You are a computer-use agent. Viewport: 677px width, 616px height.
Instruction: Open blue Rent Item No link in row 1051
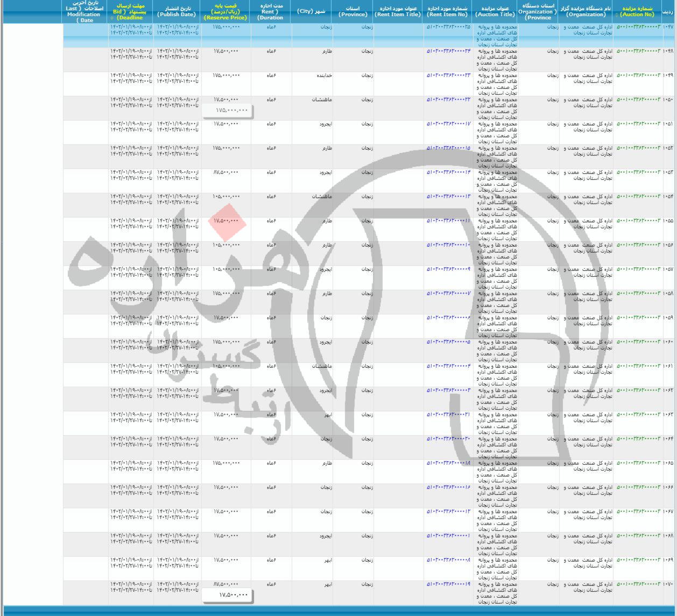448,124
